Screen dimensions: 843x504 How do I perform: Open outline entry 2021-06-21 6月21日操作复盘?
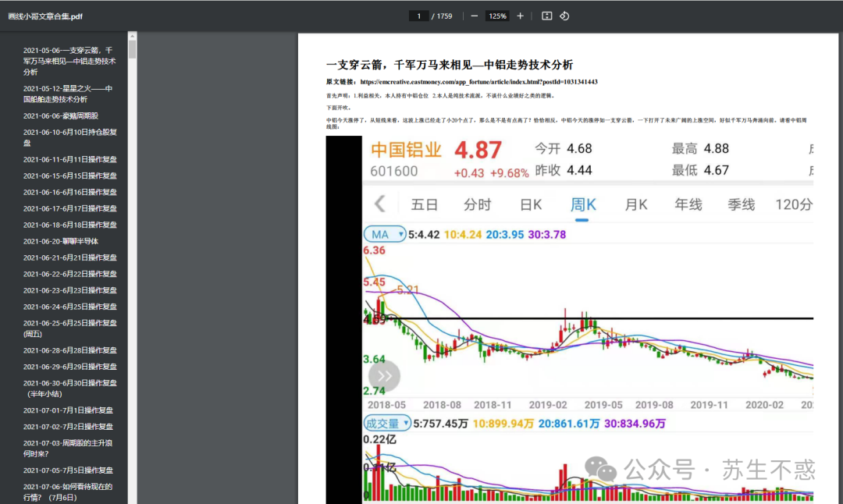point(70,258)
